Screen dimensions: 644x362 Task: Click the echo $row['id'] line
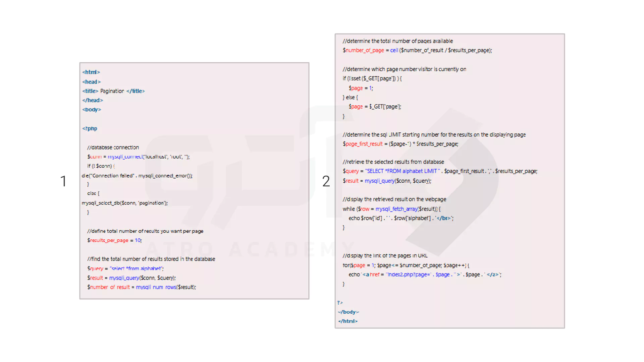pos(401,218)
